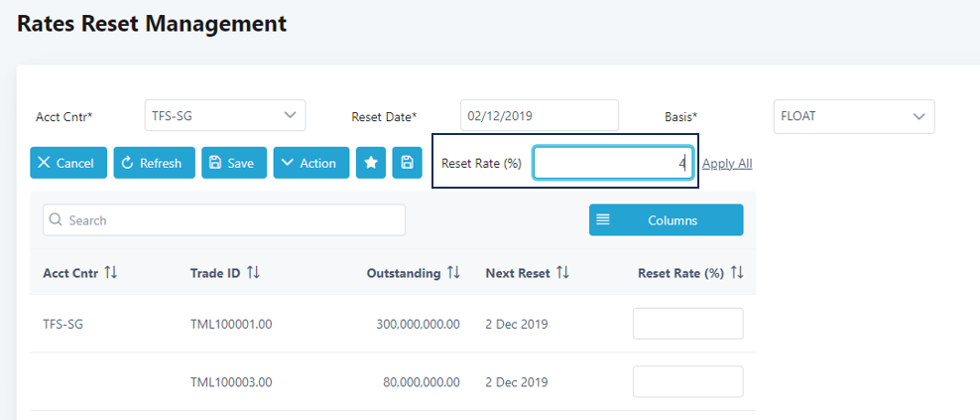The height and width of the screenshot is (420, 980).
Task: Open the Columns selector button
Action: 666,220
